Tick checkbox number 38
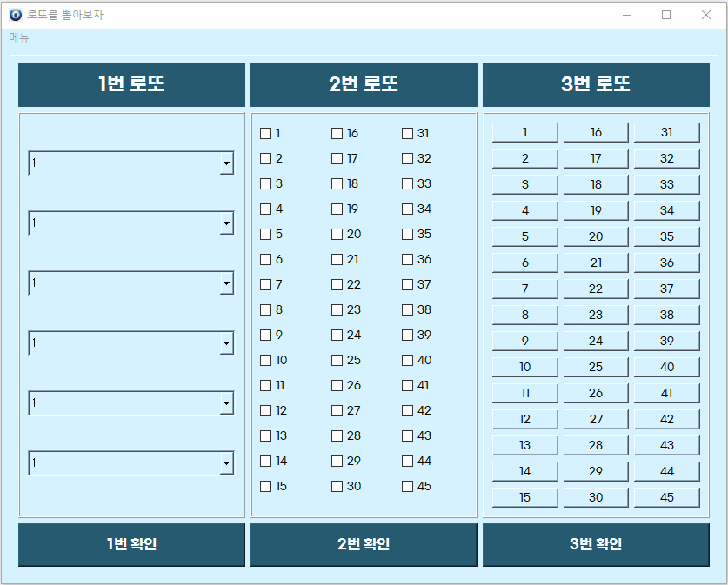The width and height of the screenshot is (728, 585). point(407,310)
